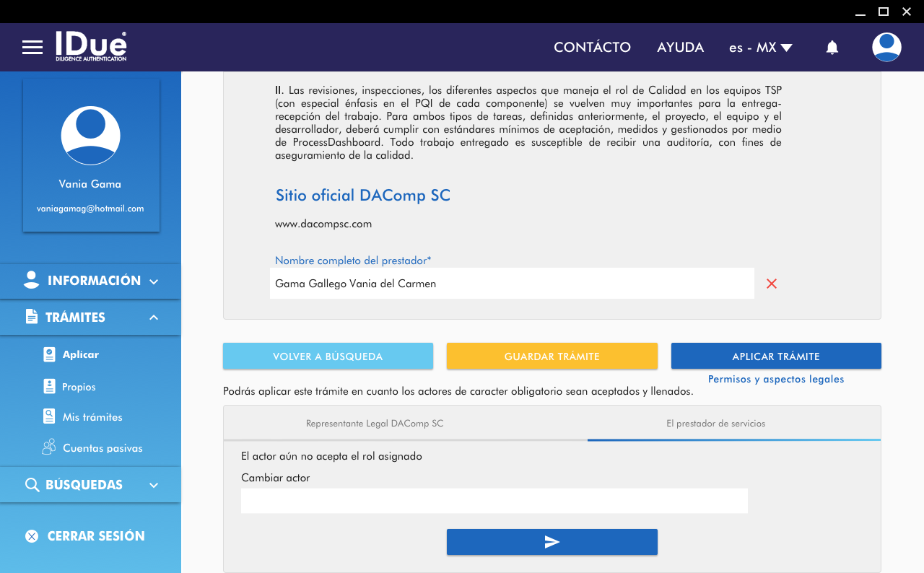This screenshot has width=924, height=573.
Task: Click the Cuentas pasivas people icon
Action: point(49,448)
